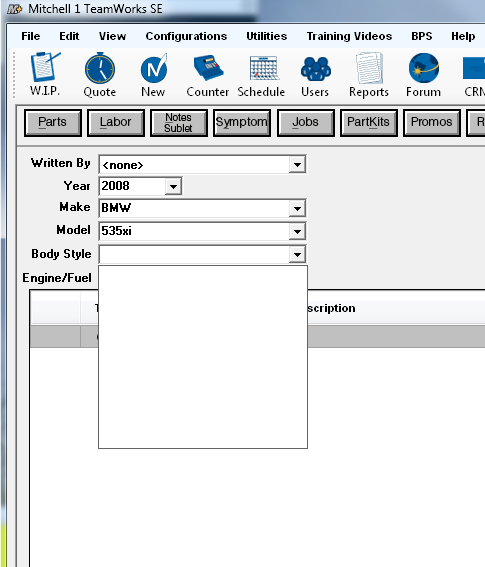Collapse the Body Style dropdown arrow
Screen dimensions: 485x567
coord(297,255)
